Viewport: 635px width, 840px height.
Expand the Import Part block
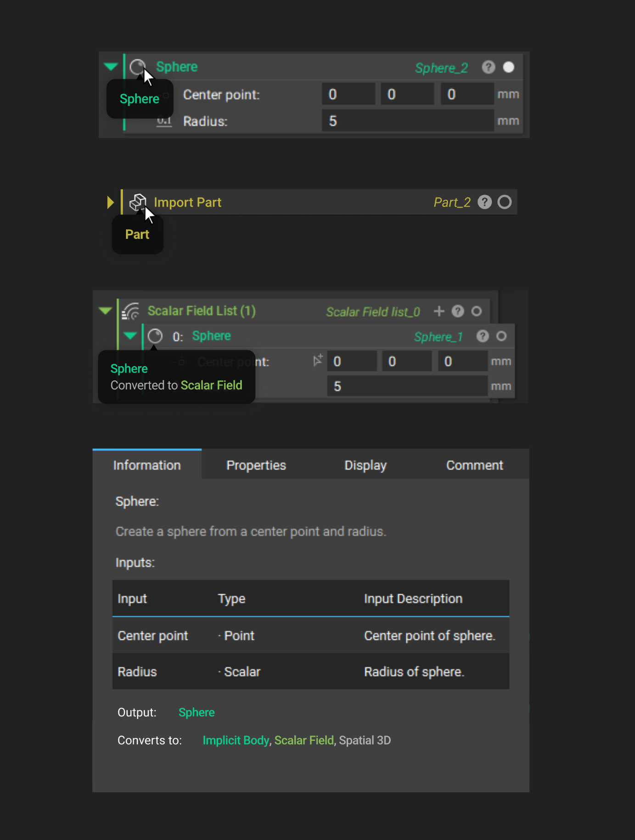[110, 202]
